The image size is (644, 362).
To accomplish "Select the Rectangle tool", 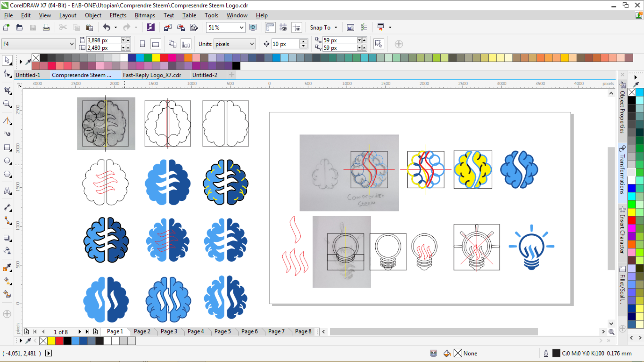I will tap(7, 147).
